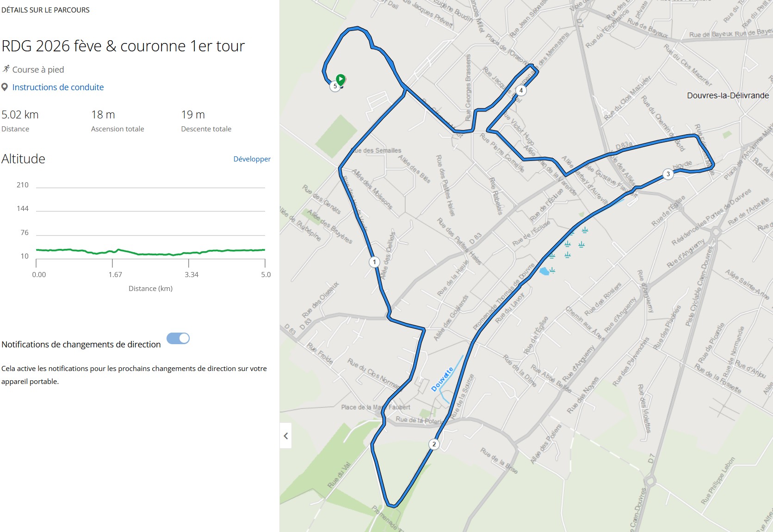The height and width of the screenshot is (532, 773).
Task: Click the location pin icon
Action: (x=5, y=87)
